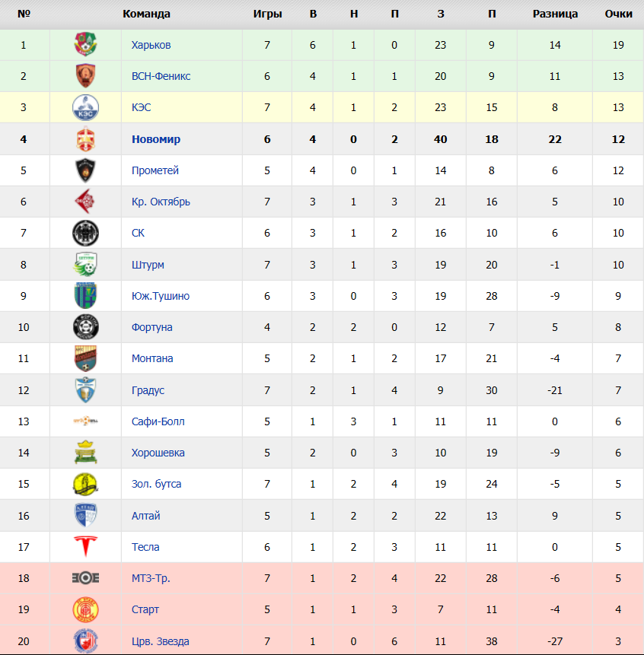Image resolution: width=644 pixels, height=655 pixels.
Task: Click the Тесла red T logo
Action: click(86, 547)
